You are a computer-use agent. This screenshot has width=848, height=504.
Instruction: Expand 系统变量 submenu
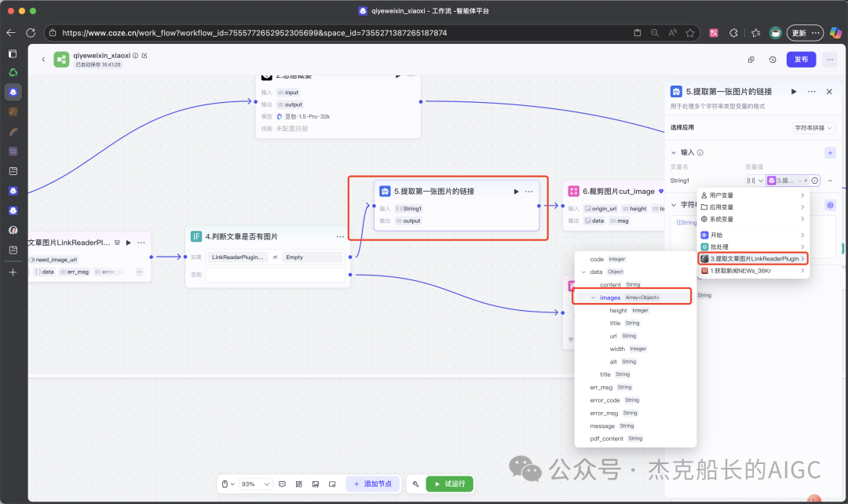(753, 219)
